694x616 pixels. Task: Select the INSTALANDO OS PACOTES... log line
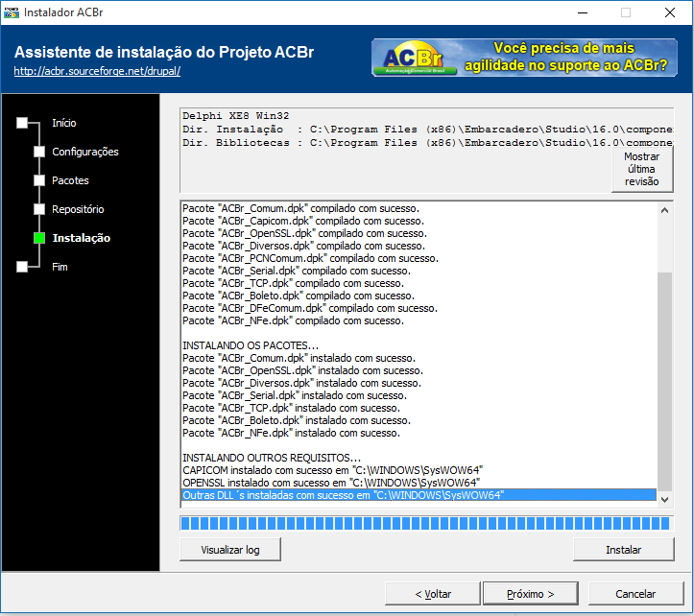coord(251,345)
